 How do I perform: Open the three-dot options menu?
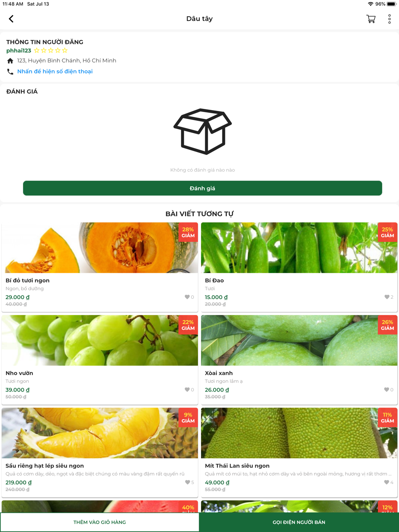[x=389, y=19]
